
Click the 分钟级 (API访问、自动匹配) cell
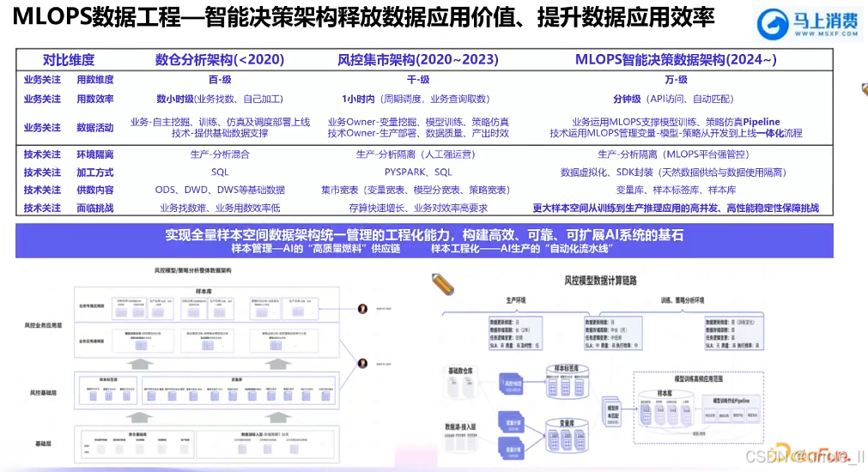pyautogui.click(x=673, y=99)
